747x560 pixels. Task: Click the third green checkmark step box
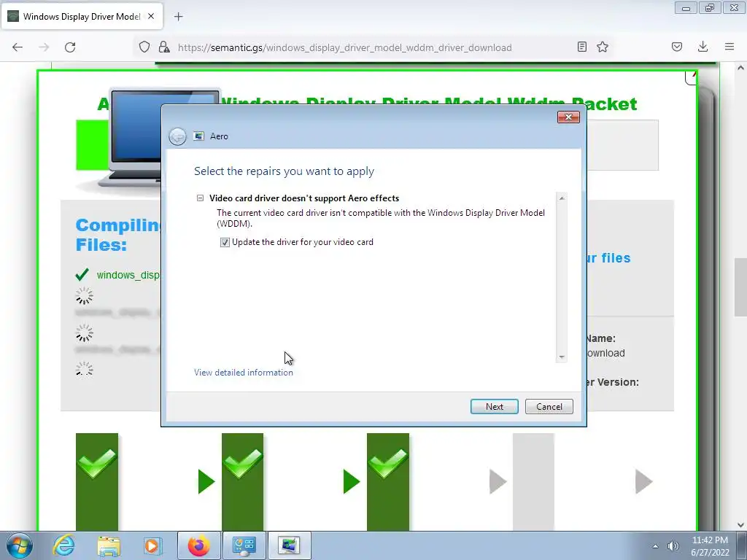click(388, 481)
